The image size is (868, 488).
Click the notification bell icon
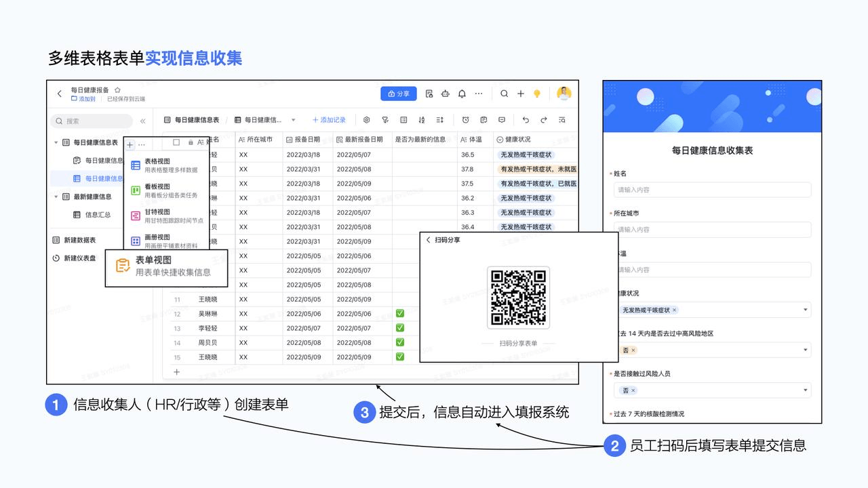pos(462,94)
